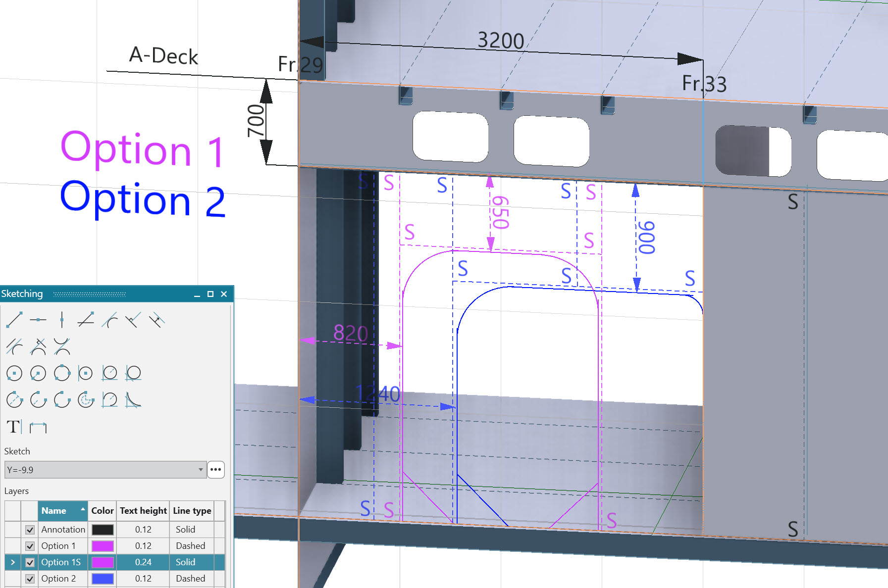The image size is (888, 588).
Task: Hide the Annotation layer via checkbox
Action: (30, 530)
